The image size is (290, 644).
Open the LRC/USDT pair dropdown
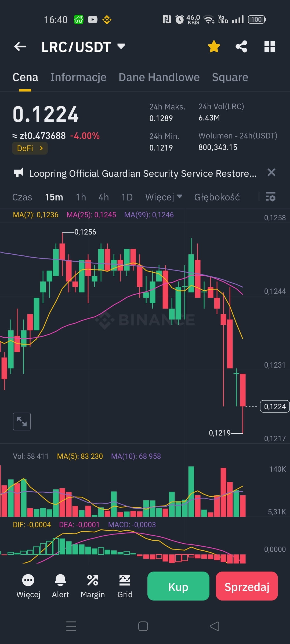(x=121, y=46)
